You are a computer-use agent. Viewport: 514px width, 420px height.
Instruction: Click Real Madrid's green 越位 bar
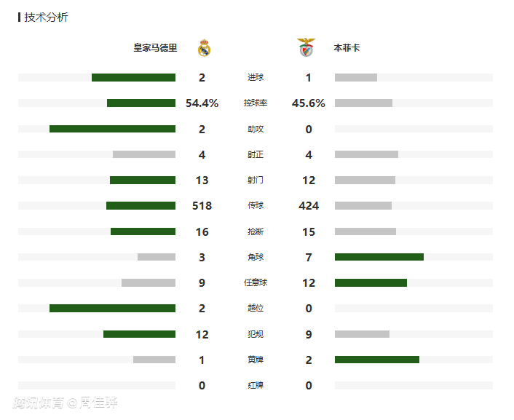[x=112, y=308]
